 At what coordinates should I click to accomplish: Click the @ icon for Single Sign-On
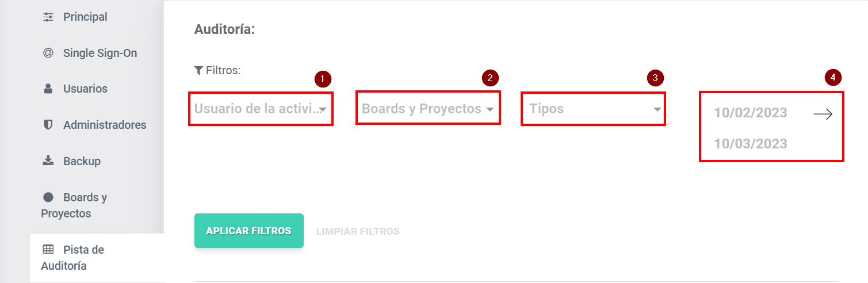[x=48, y=53]
